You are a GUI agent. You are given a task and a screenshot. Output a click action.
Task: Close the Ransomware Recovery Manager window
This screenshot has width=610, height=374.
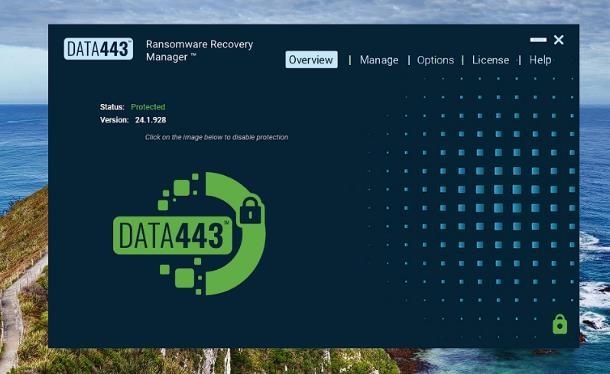tap(559, 40)
